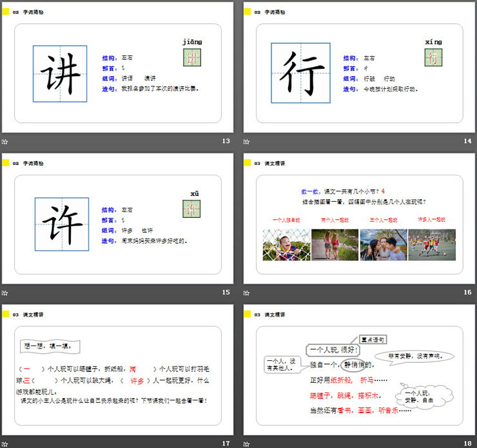Click the animation star below slide 16
Image resolution: width=477 pixels, height=448 pixels.
pos(247,292)
